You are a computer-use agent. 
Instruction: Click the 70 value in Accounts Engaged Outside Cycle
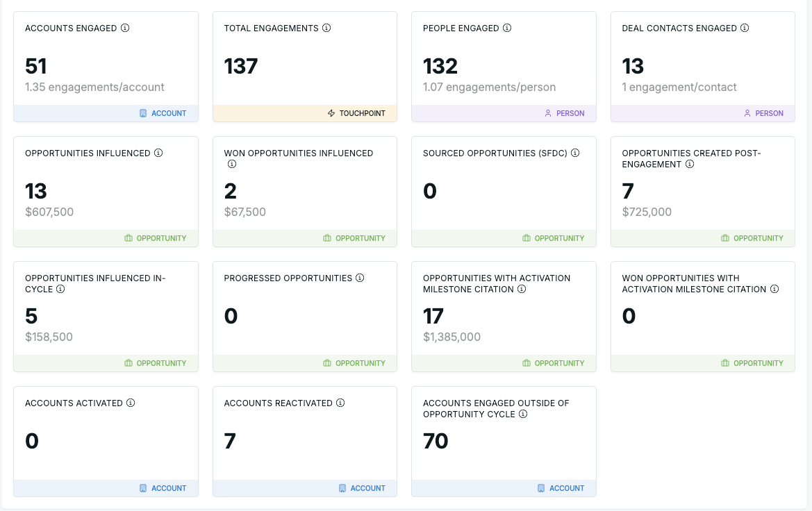click(436, 441)
